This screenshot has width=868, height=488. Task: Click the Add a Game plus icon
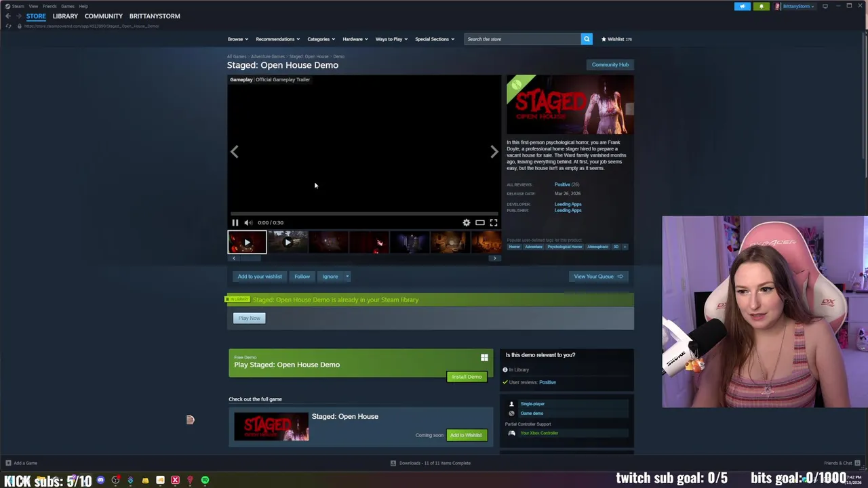[x=8, y=463]
